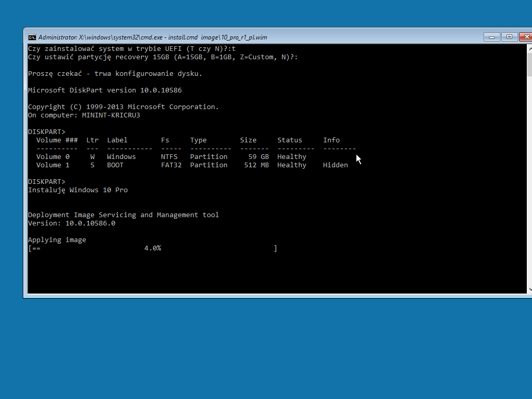
Task: Minimize the Administrator cmd.exe window
Action: click(491, 37)
